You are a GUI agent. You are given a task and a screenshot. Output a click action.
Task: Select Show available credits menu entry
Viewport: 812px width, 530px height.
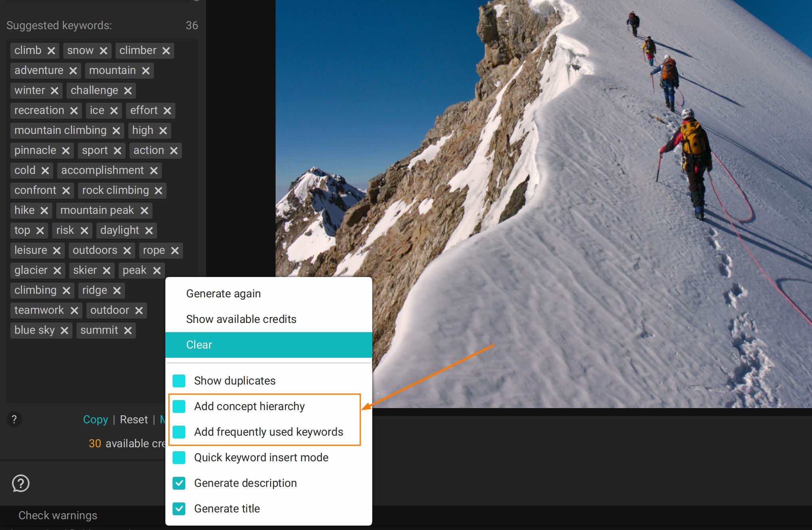241,319
